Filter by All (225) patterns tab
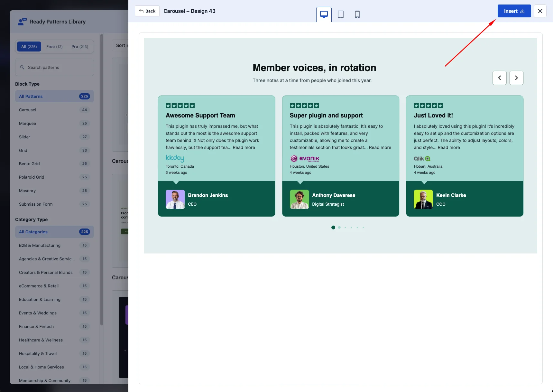553x392 pixels. (x=29, y=46)
